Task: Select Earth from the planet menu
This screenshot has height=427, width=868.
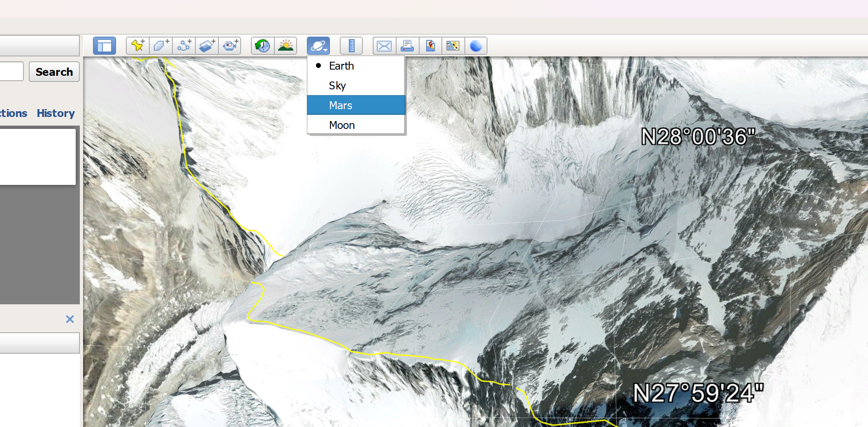Action: tap(356, 66)
